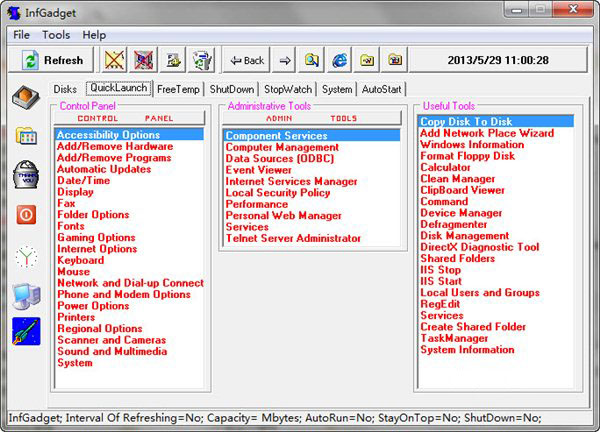Open the File menu
Screen dimensions: 600x432
click(x=21, y=35)
